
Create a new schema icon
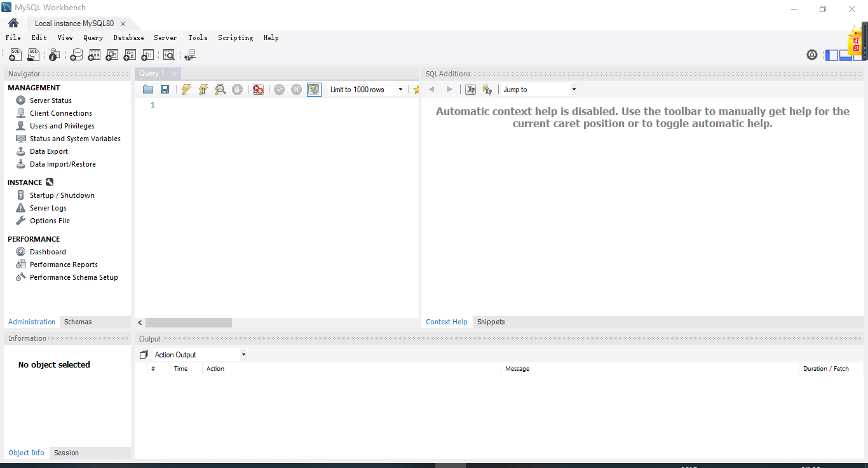tap(76, 55)
